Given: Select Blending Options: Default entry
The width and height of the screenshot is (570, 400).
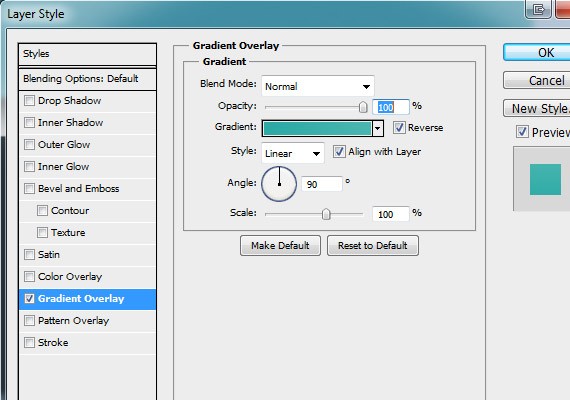Looking at the screenshot, I should pyautogui.click(x=87, y=79).
